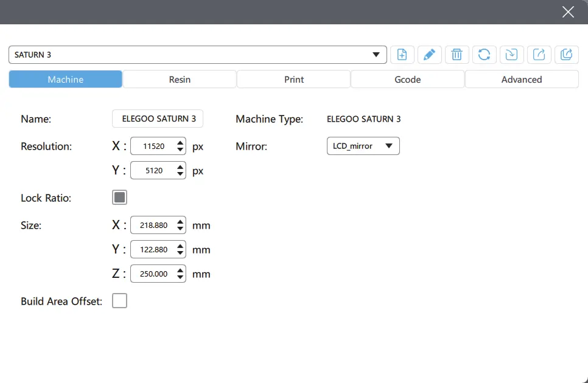
Task: Click the Resolution X field 11520
Action: point(154,146)
